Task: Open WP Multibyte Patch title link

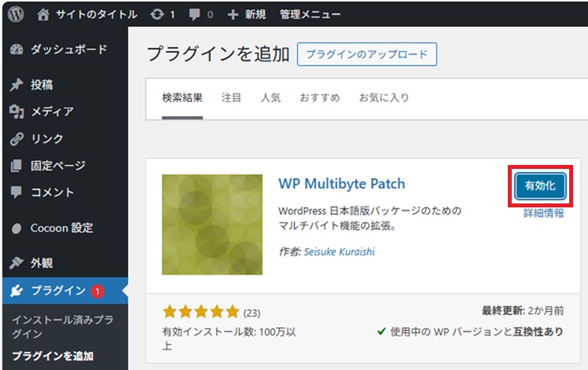Action: click(x=342, y=184)
